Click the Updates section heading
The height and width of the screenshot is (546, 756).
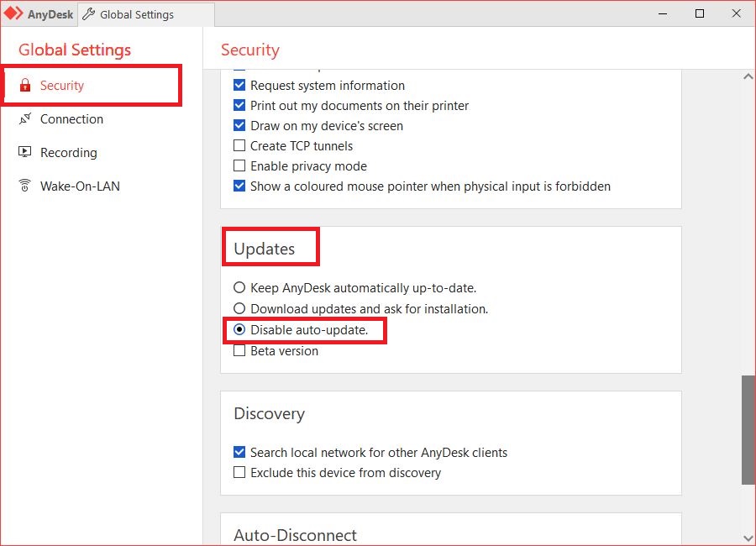tap(265, 249)
